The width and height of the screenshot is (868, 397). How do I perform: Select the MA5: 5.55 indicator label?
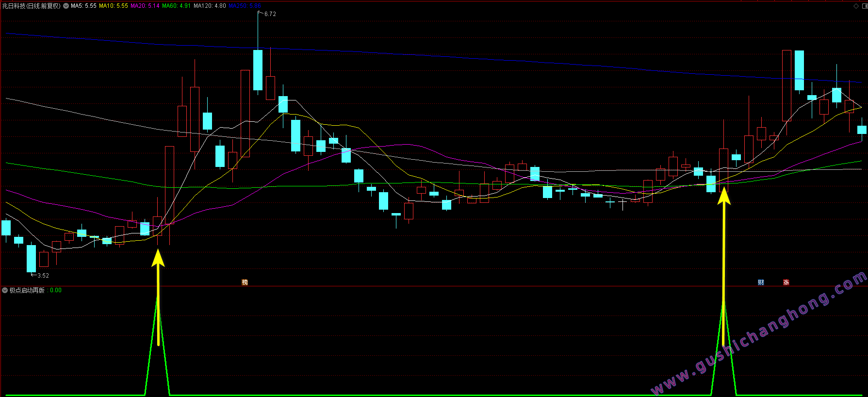[x=83, y=6]
